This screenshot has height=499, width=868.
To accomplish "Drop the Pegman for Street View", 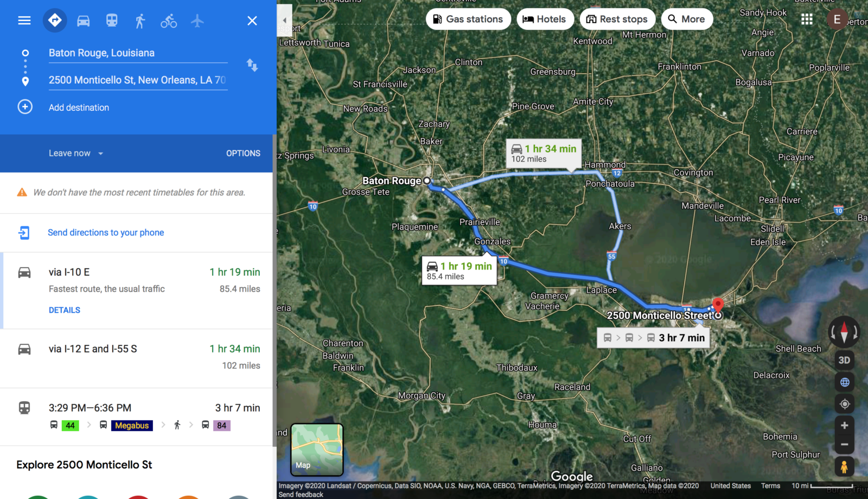I will 844,466.
